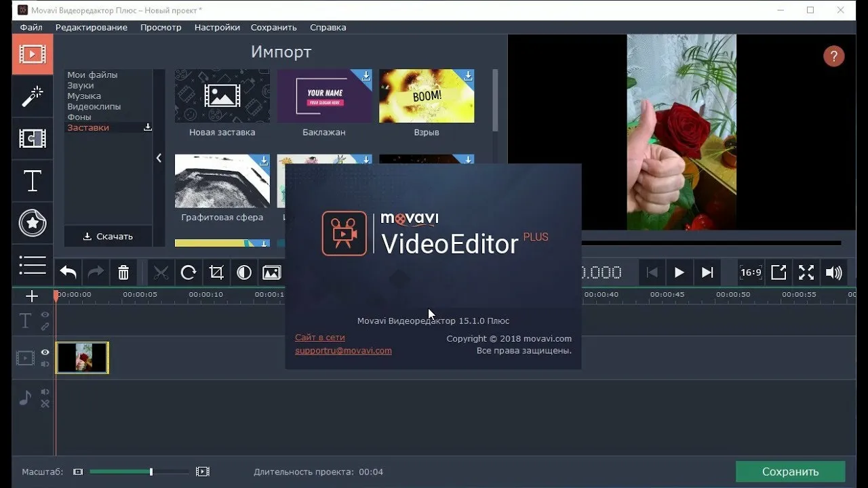
Task: Mute the audio track speaker
Action: 45,392
